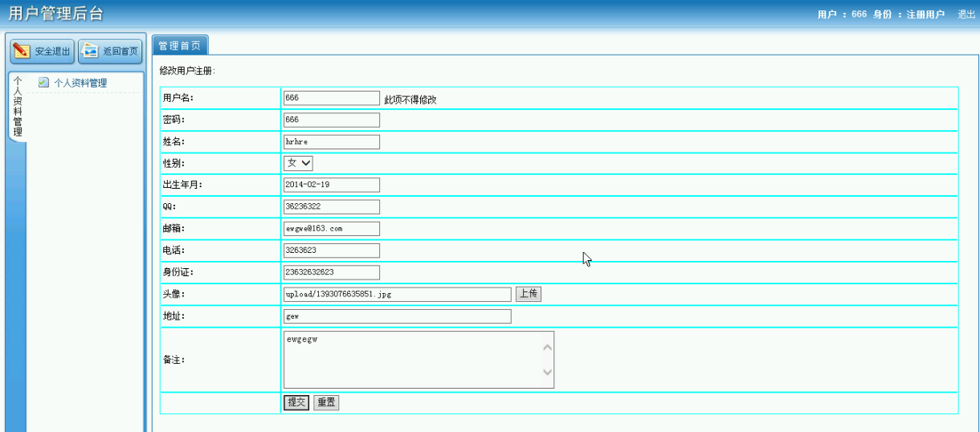Screen dimensions: 980x432
Task: Click the 备注 row label
Action: (174, 360)
